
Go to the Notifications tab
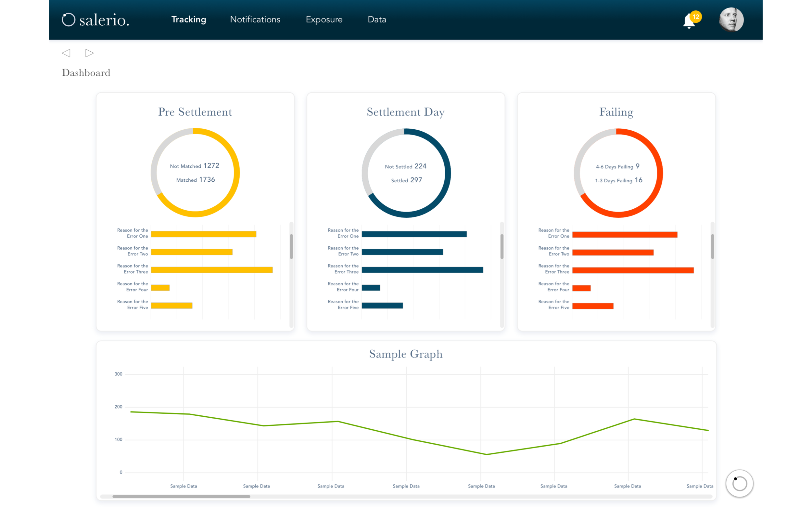coord(255,20)
